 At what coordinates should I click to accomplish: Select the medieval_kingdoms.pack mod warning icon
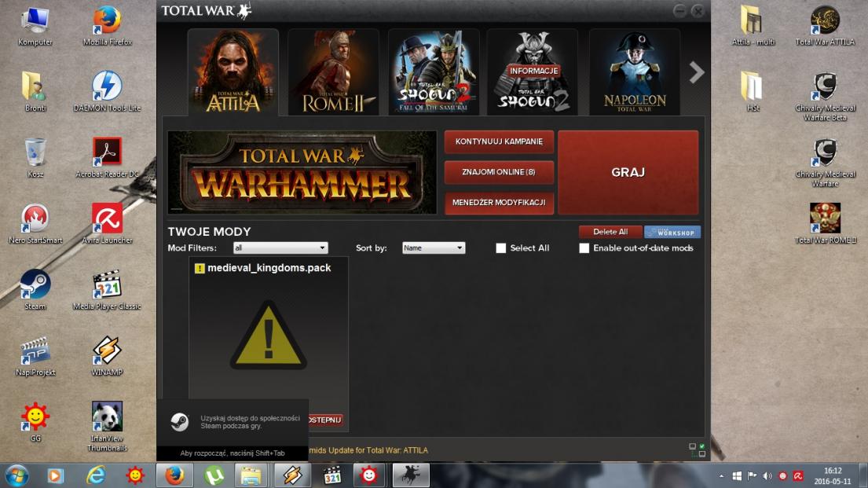pyautogui.click(x=268, y=335)
